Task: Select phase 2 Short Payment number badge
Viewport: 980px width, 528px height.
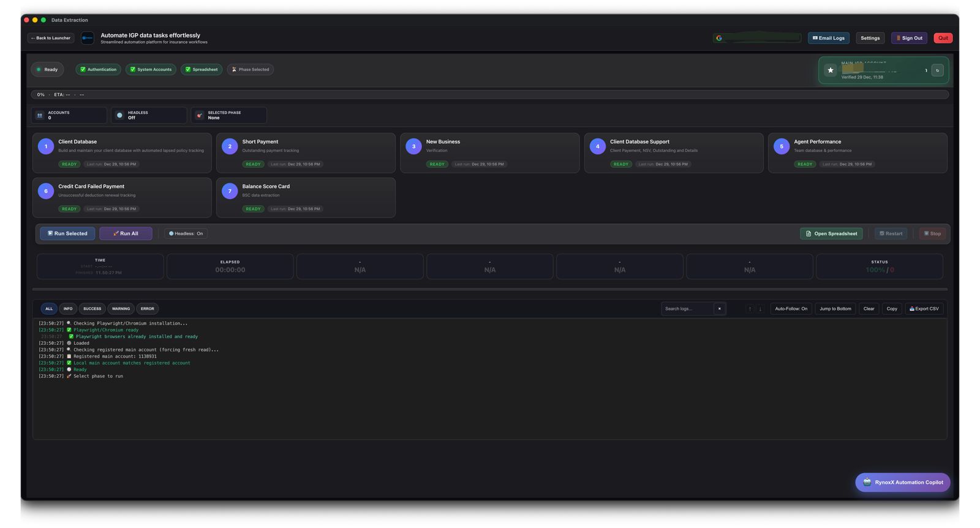Action: [230, 146]
